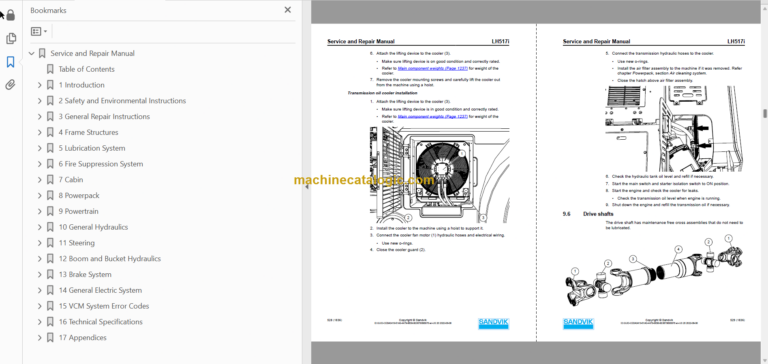Open 10 General Hydraulics bookmark

pyautogui.click(x=94, y=227)
